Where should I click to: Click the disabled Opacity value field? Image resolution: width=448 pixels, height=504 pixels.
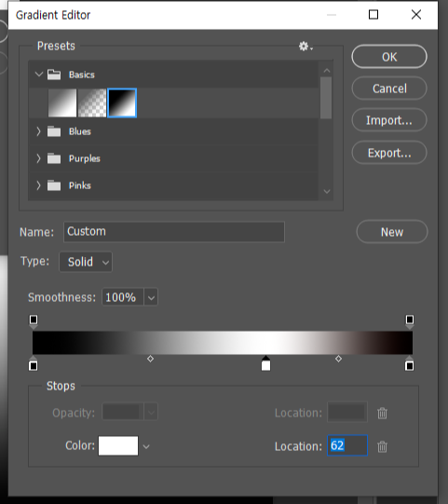[123, 412]
